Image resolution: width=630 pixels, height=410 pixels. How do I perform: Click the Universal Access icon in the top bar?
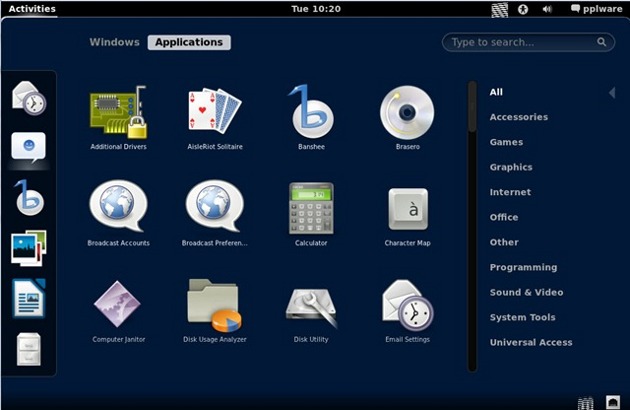click(523, 9)
